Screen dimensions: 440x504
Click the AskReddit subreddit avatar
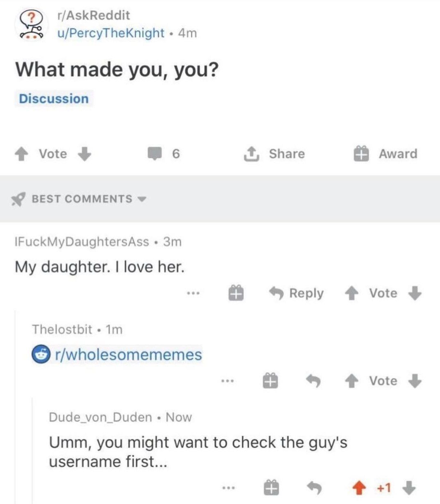point(29,24)
